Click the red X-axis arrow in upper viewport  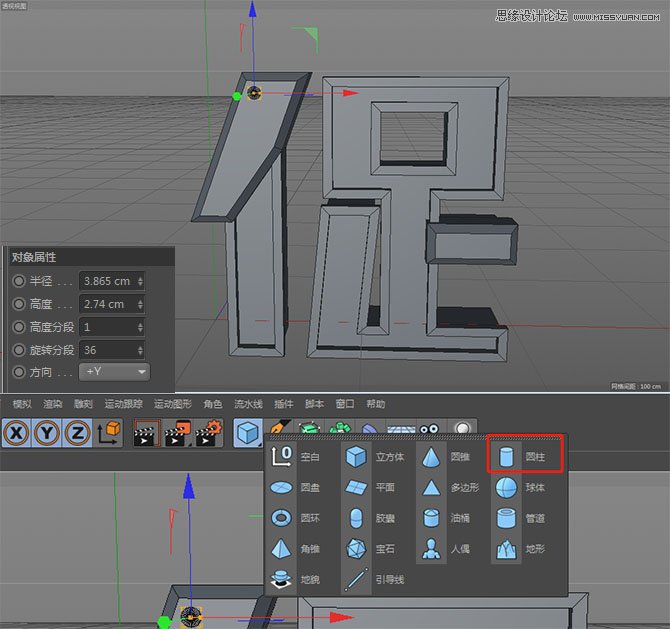[x=351, y=92]
